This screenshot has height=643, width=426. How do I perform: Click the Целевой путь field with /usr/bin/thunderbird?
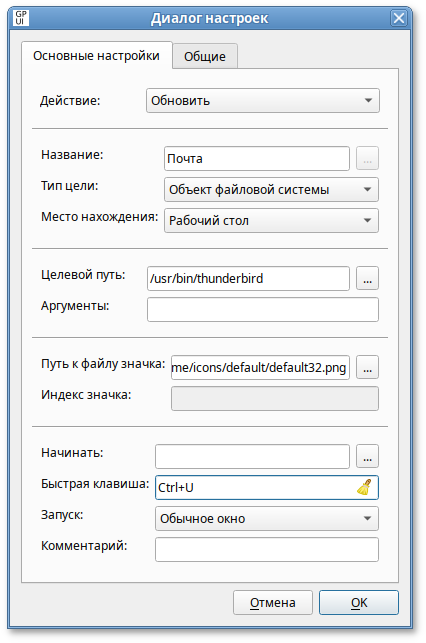coord(248,278)
